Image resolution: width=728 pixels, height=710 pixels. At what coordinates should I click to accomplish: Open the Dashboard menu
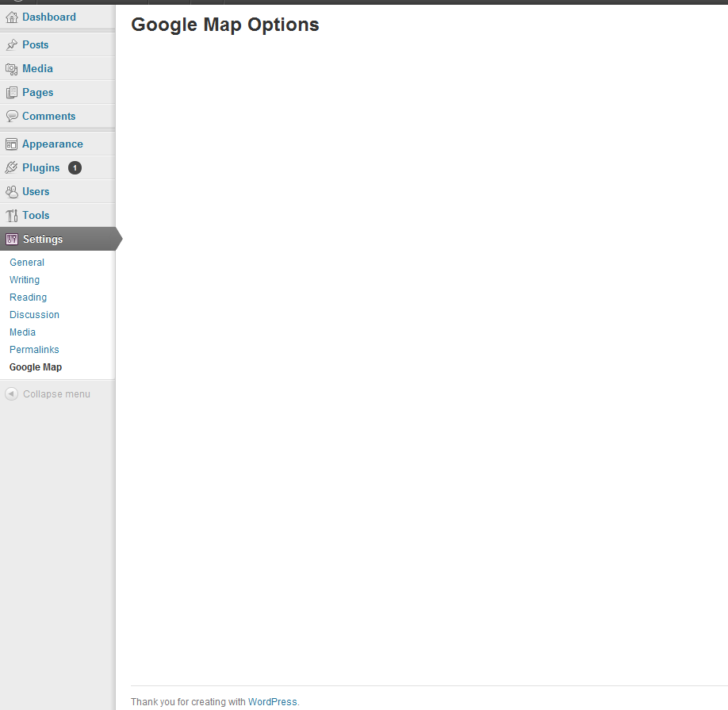(x=49, y=17)
